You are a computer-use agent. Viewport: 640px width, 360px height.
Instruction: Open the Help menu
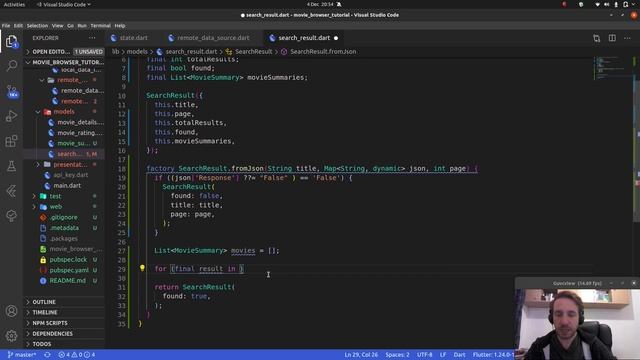click(x=120, y=25)
